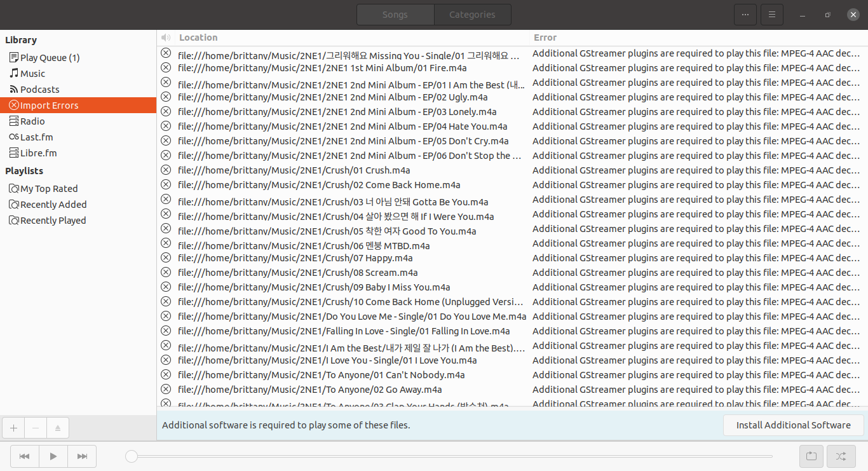Switch to the Categories tab
This screenshot has height=471, width=868.
[472, 15]
